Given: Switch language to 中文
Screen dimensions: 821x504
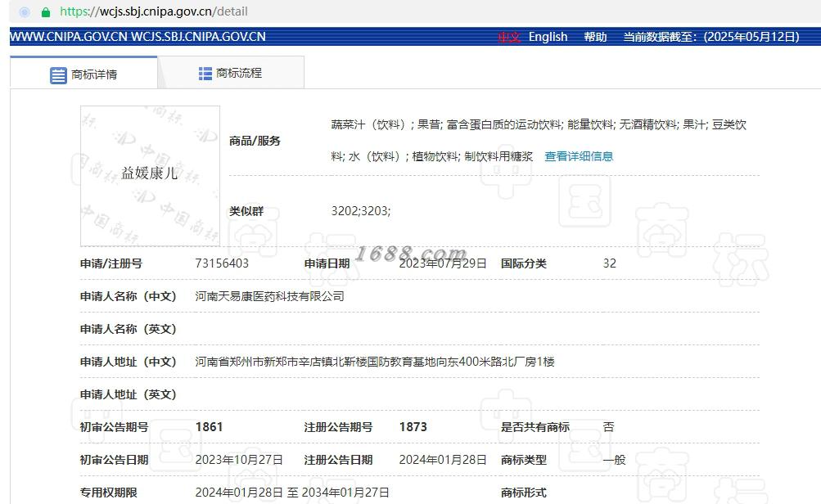Looking at the screenshot, I should [x=508, y=37].
